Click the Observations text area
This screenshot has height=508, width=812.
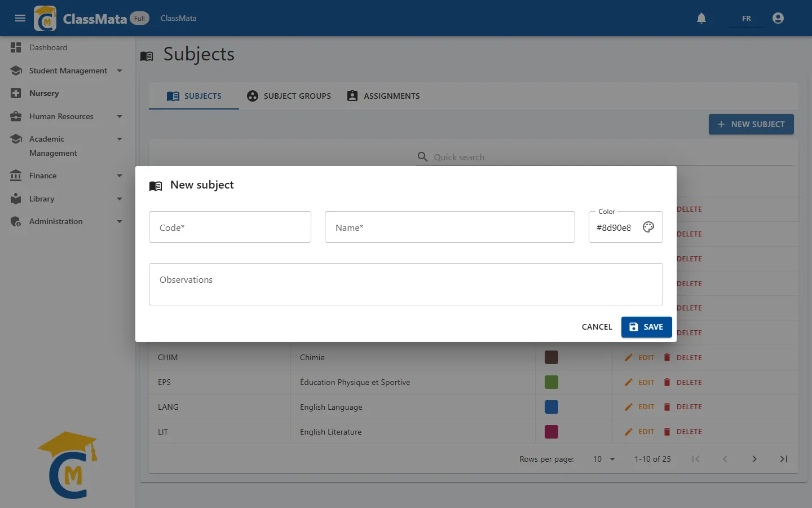406,284
